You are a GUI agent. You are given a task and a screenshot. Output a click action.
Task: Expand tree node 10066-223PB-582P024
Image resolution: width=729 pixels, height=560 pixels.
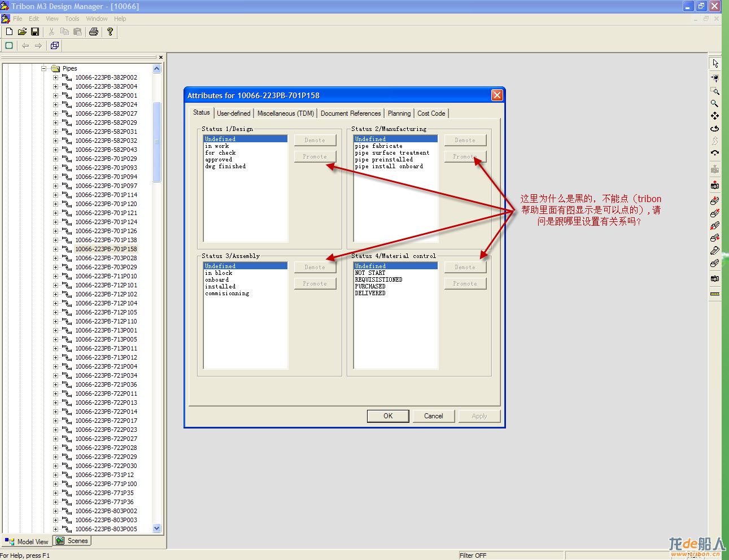coord(55,104)
